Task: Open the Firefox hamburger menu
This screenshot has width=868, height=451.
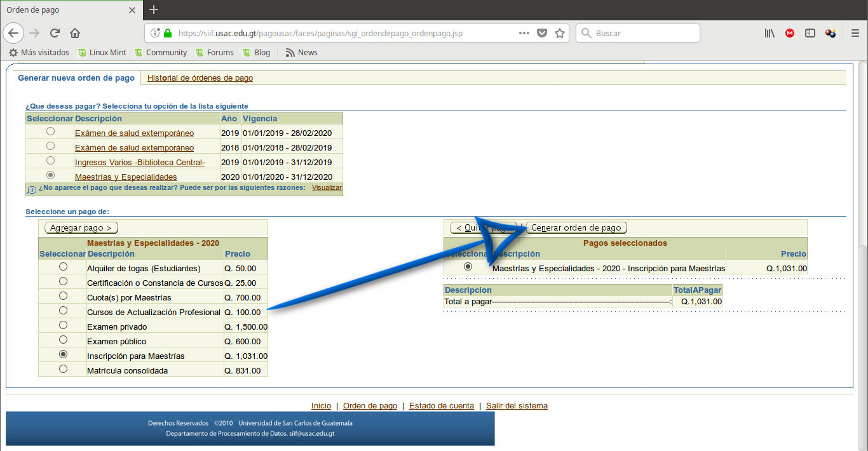Action: coord(855,33)
